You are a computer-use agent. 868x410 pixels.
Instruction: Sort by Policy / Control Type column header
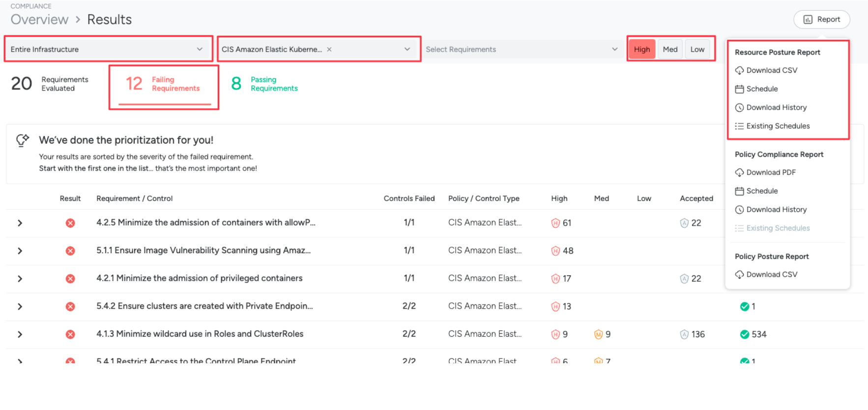click(x=484, y=199)
